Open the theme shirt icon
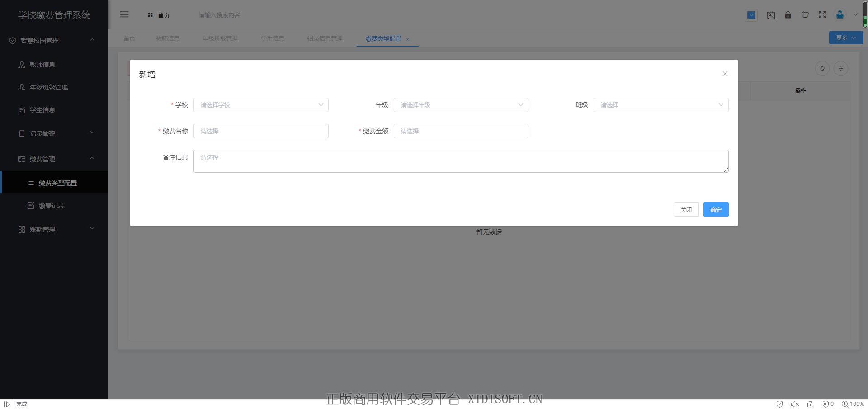868x409 pixels. [805, 15]
